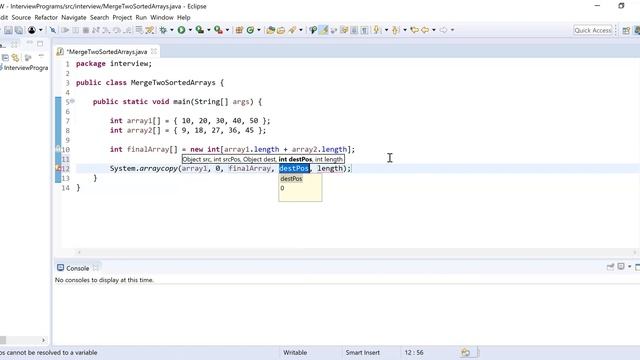Click 'Smart Insert' in the status bar

pos(362,352)
